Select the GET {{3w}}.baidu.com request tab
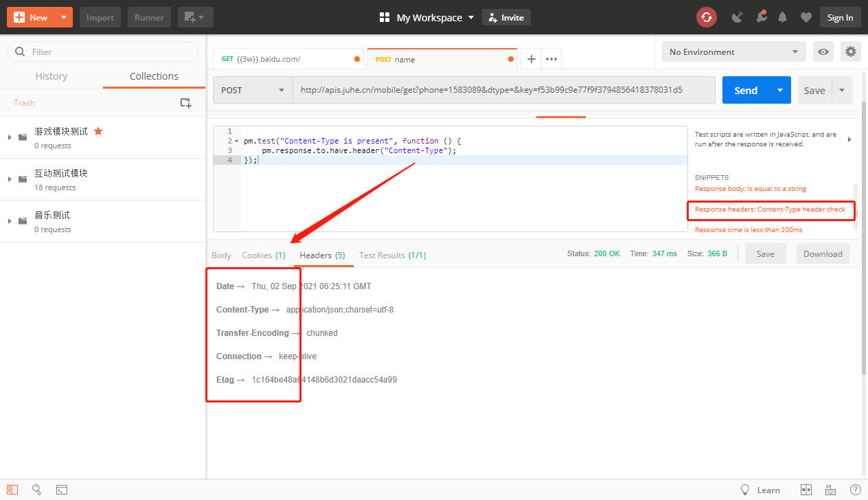 point(288,59)
